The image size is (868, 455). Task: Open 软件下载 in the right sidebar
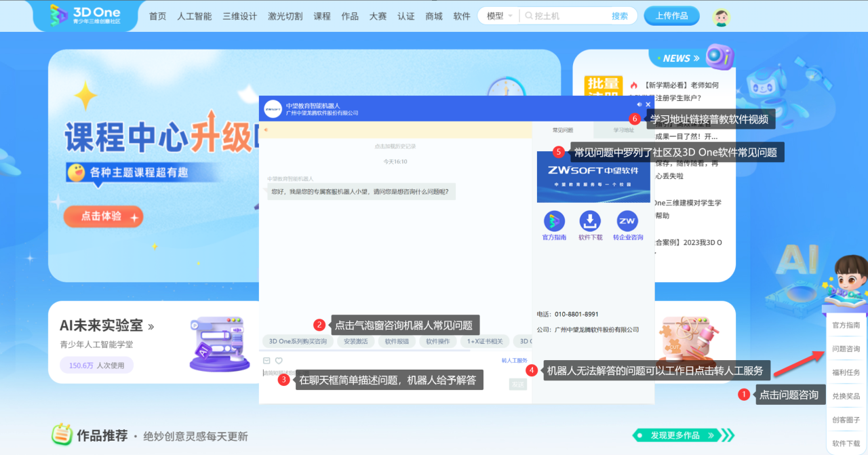846,443
